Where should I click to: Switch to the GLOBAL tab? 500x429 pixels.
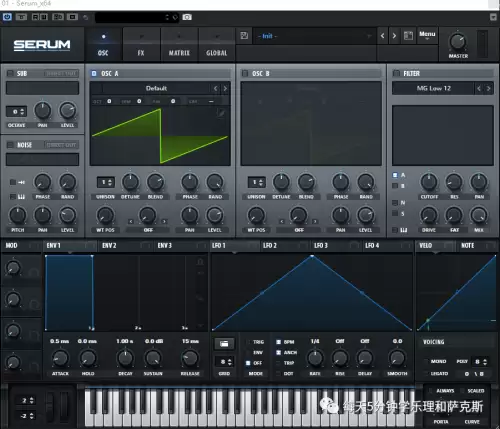coord(217,45)
